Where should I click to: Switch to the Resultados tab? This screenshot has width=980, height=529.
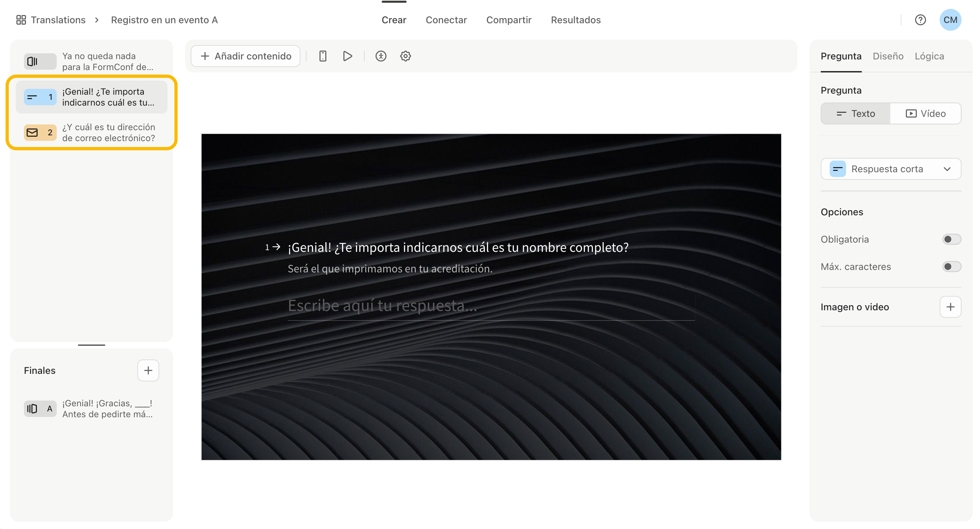576,20
